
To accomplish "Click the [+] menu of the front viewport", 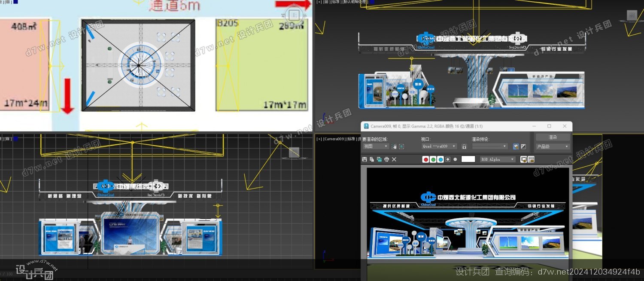I will click(x=319, y=2).
